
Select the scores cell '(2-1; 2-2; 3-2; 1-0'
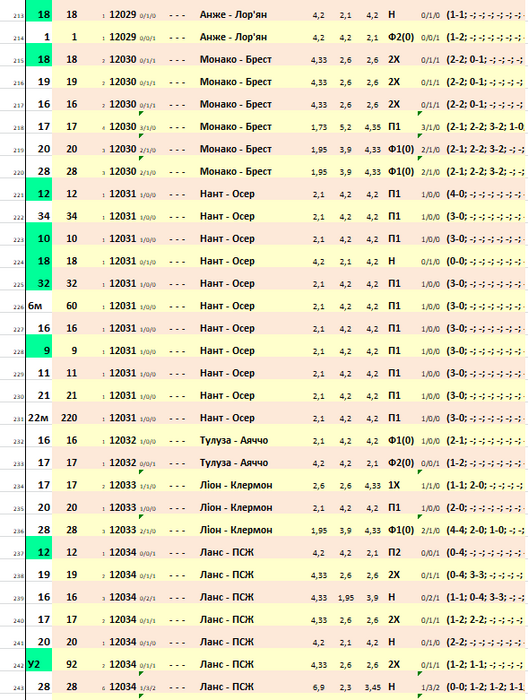tap(485, 127)
